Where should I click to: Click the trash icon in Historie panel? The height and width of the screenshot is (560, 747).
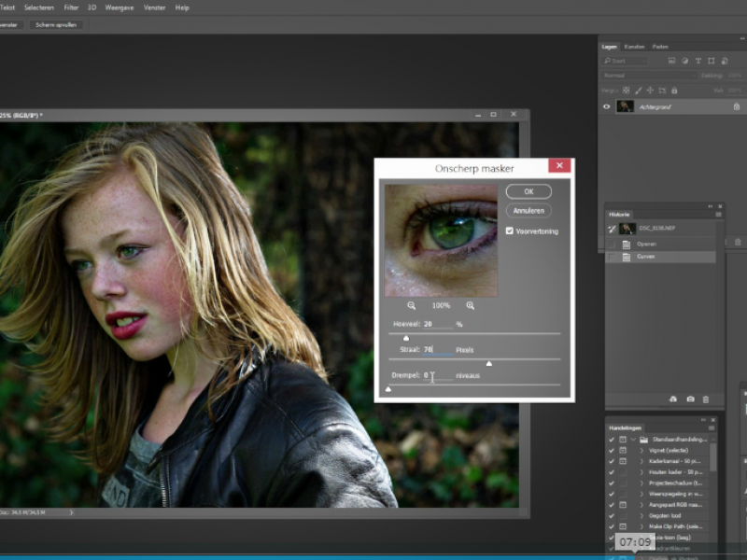click(706, 399)
